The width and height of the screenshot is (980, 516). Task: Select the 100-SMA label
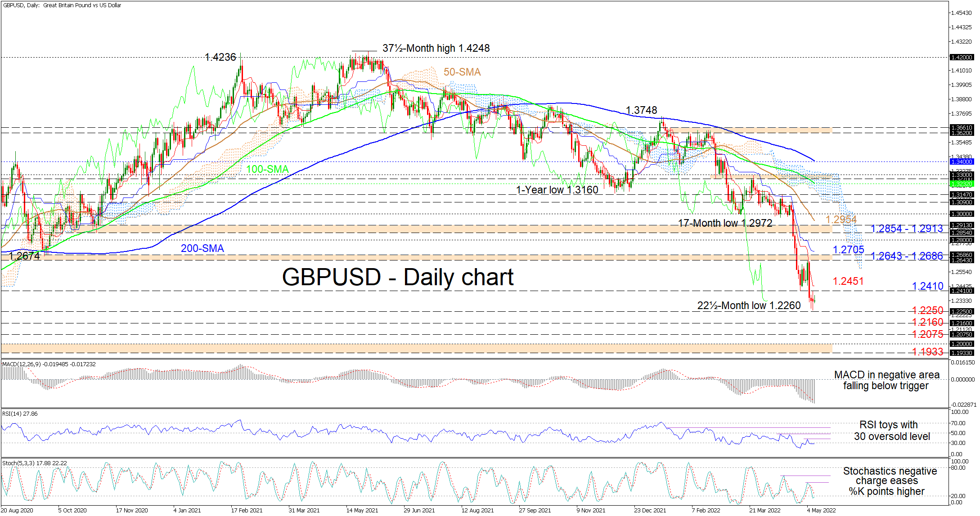coord(267,169)
